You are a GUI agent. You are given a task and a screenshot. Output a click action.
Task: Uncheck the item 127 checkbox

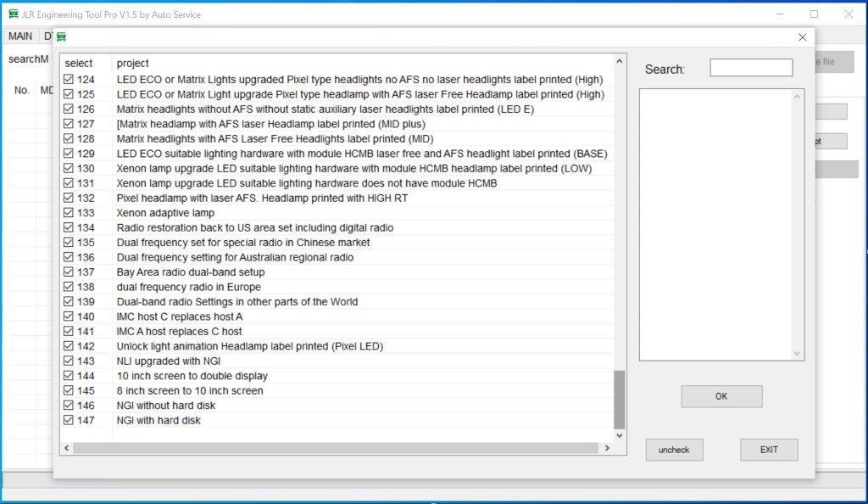pyautogui.click(x=68, y=124)
